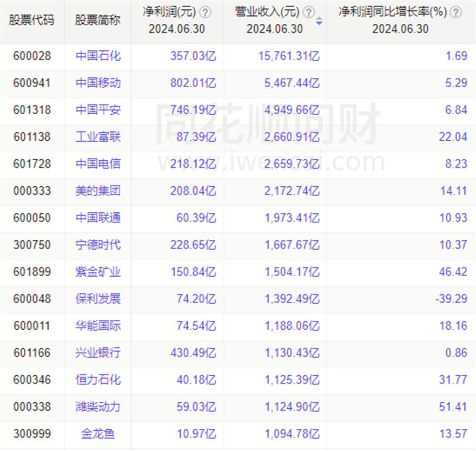Click help icon beside 营业收入(元) header

coord(308,12)
